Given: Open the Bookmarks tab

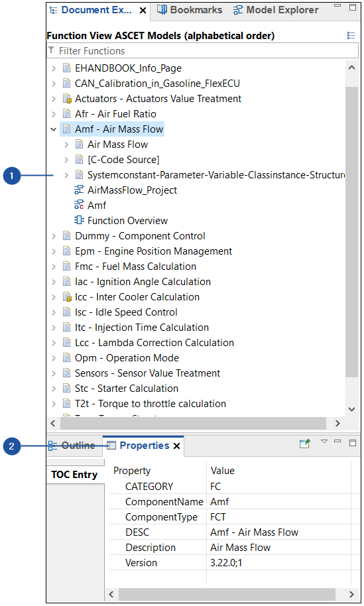Looking at the screenshot, I should click(190, 10).
